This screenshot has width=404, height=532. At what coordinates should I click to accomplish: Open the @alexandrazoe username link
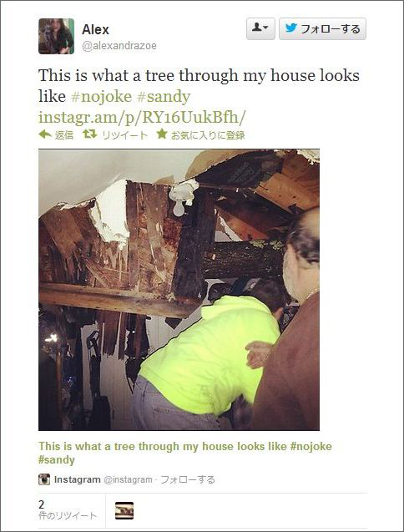pos(119,46)
